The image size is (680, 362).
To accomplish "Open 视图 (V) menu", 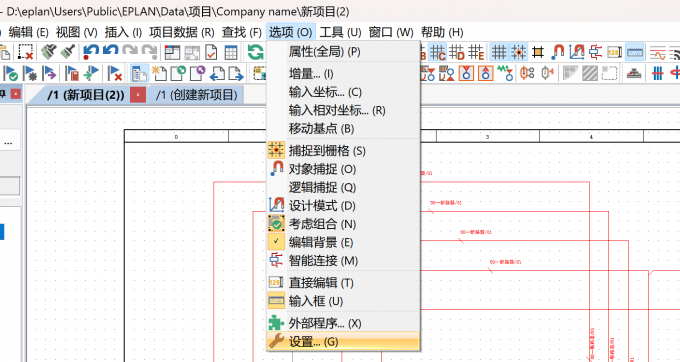I will (x=76, y=32).
